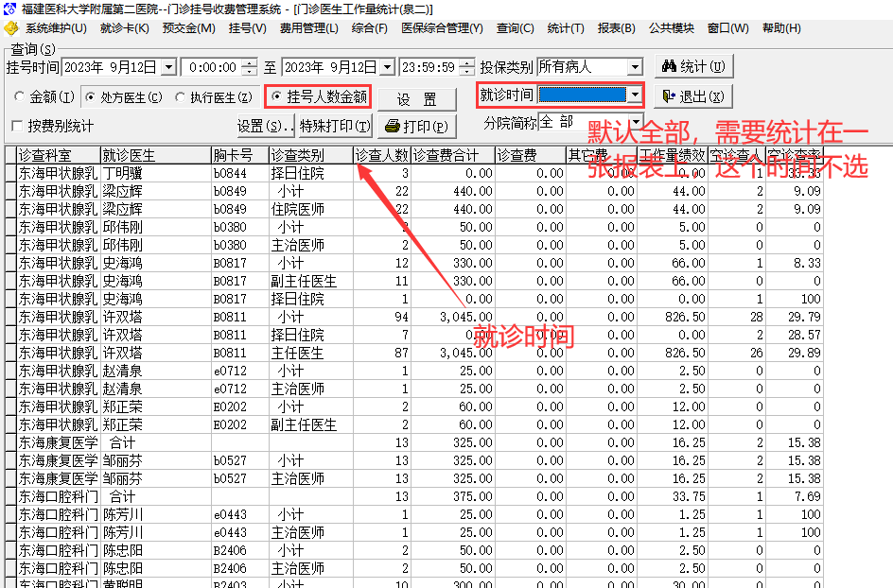Open the 公共模块 menu
The width and height of the screenshot is (893, 588).
671,28
